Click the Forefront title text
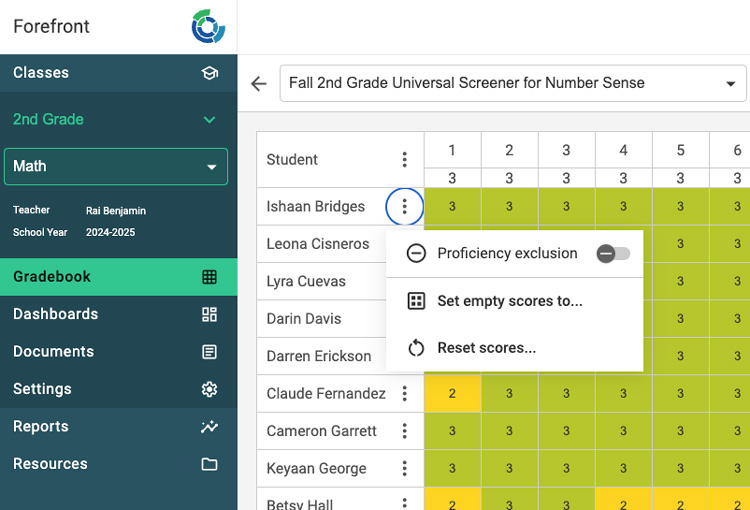Screen dimensions: 750x510 coord(52,26)
